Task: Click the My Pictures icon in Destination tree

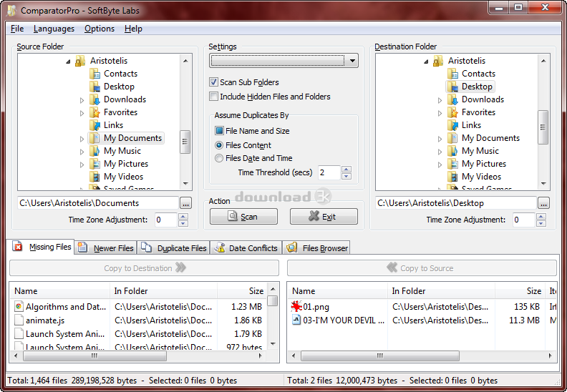Action: [452, 164]
